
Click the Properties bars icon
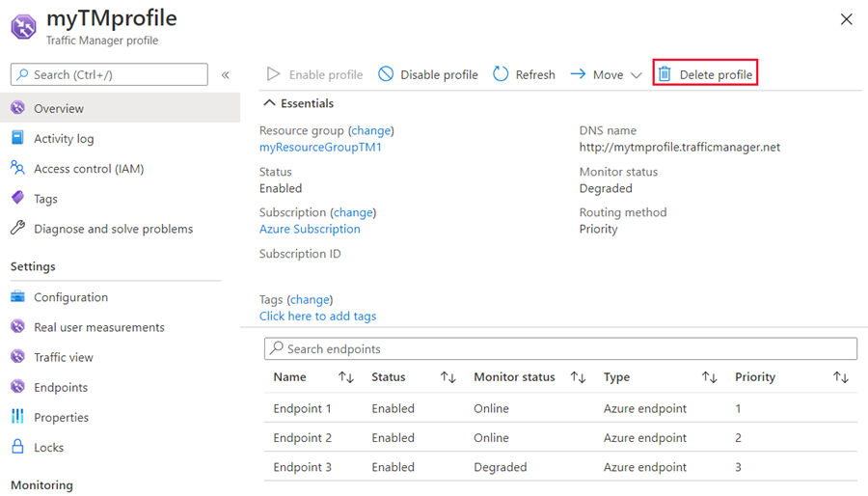(x=17, y=416)
